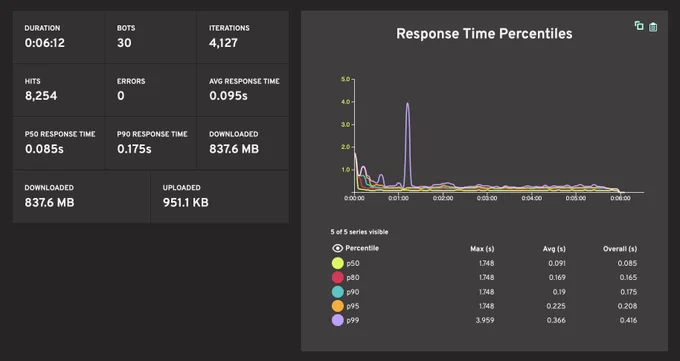Click the p95 average value 0.225
680x361 pixels.
(556, 306)
